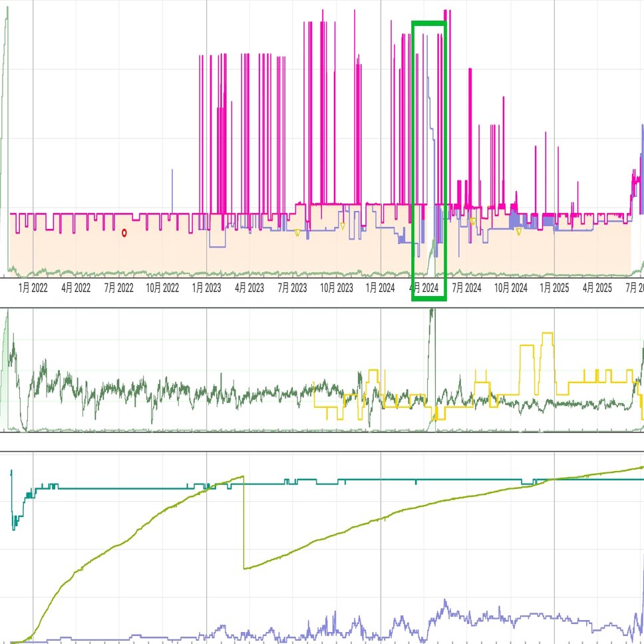This screenshot has width=644, height=644.
Task: Click the yellow triangle marker above 10月 2024
Action: [x=519, y=232]
